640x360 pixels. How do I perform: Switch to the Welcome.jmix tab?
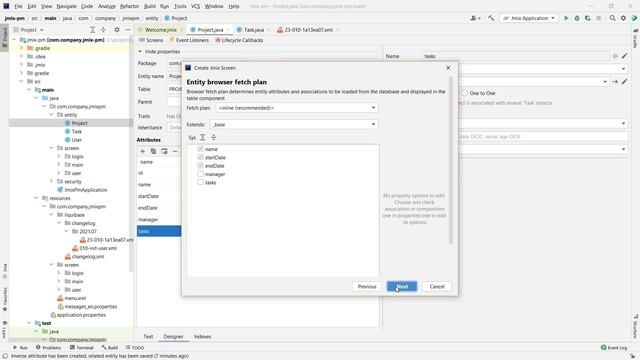[x=160, y=30]
